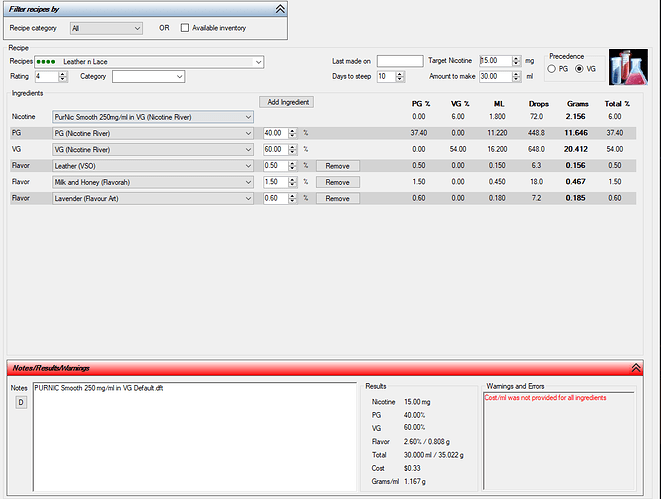
Task: Remove the Lavender (Flavour Art) flavor
Action: click(x=338, y=199)
